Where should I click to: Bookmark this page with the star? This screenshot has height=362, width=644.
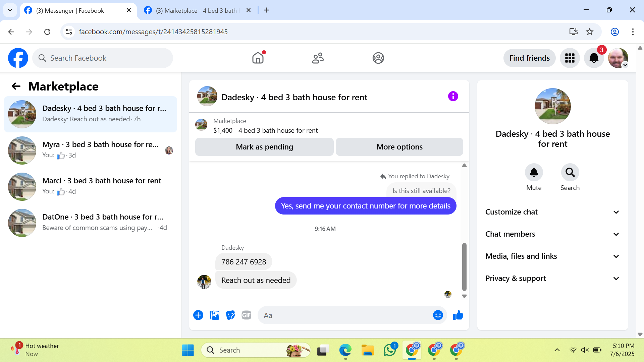pos(590,32)
